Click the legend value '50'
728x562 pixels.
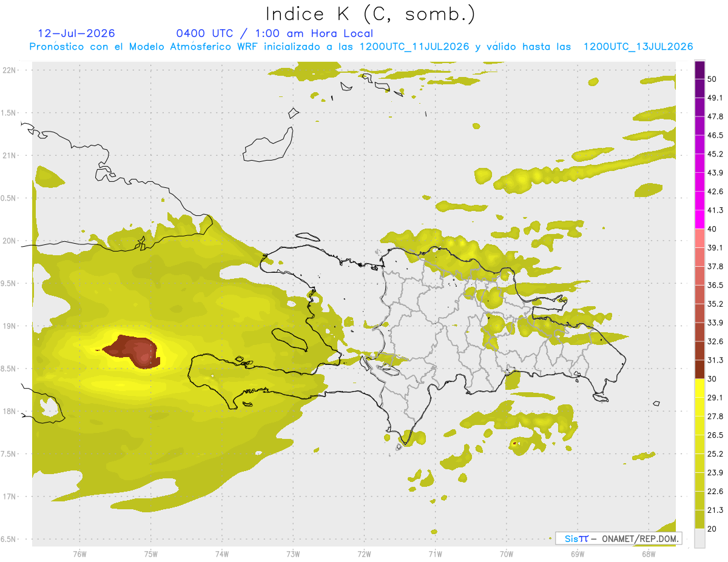712,79
